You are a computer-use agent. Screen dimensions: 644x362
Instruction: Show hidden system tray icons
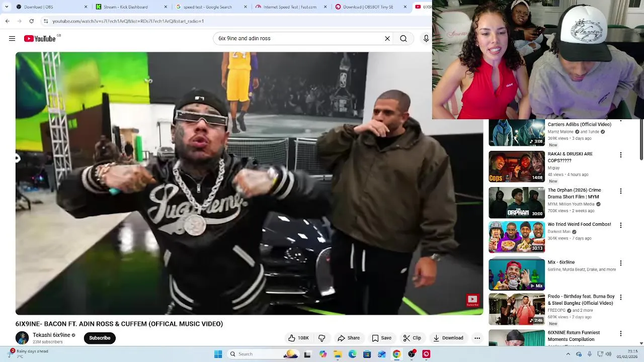[569, 354]
